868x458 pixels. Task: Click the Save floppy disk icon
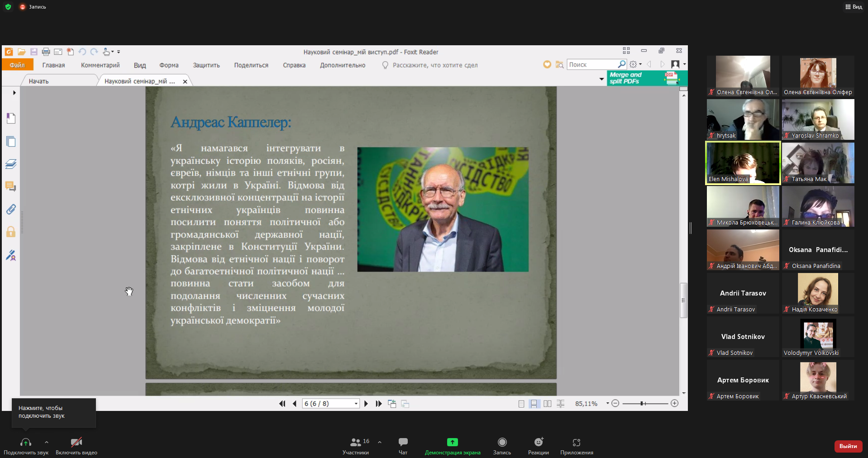(33, 52)
